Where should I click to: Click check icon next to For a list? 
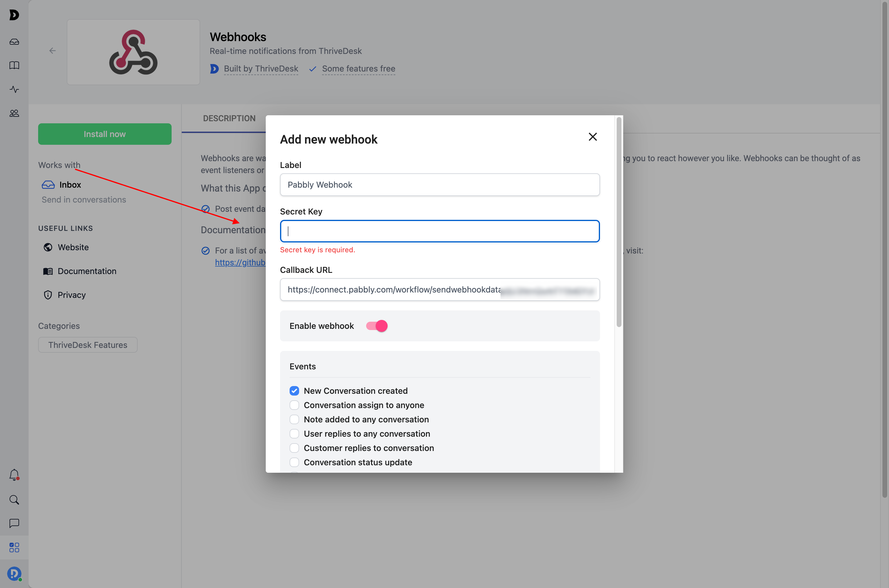point(206,251)
